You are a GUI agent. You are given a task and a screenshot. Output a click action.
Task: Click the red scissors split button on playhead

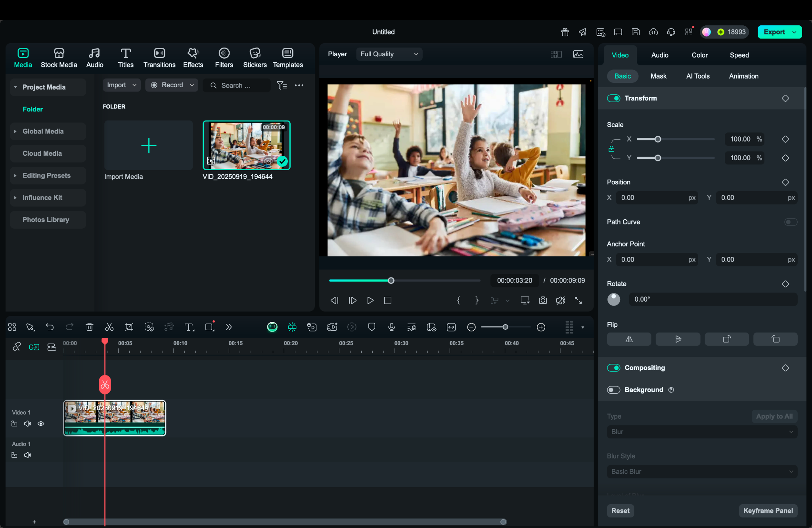coord(105,385)
